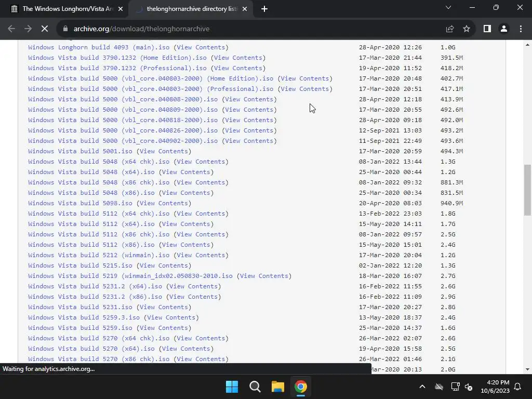Open the notifications bell
The width and height of the screenshot is (532, 399).
point(518,387)
